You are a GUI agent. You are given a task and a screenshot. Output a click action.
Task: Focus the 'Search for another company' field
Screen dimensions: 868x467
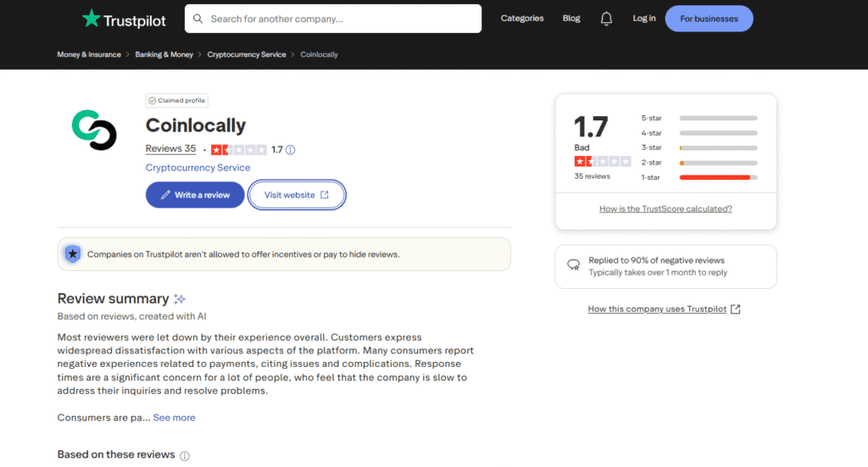(339, 19)
